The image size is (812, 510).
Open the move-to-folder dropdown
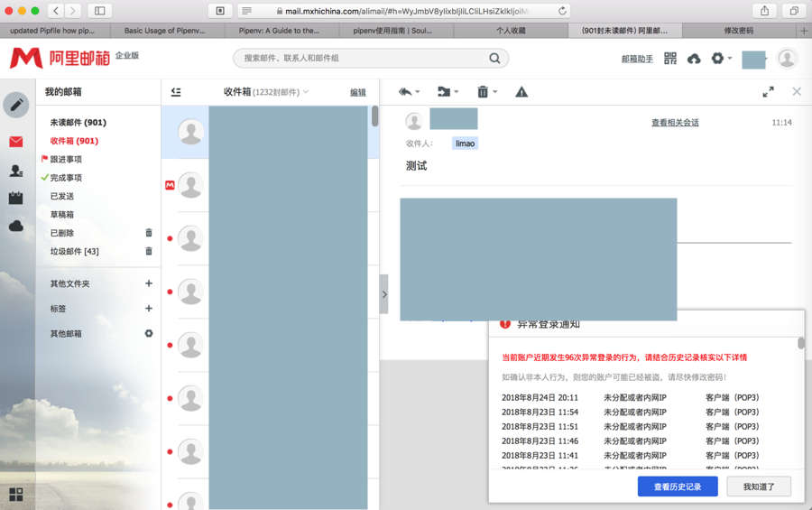click(448, 92)
